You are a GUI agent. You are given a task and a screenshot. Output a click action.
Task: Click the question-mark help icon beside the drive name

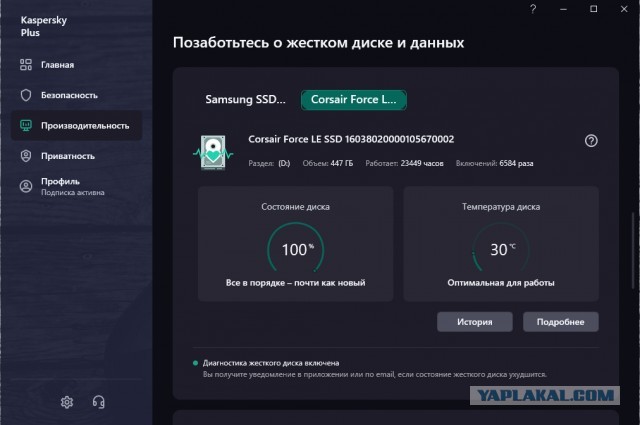point(591,141)
